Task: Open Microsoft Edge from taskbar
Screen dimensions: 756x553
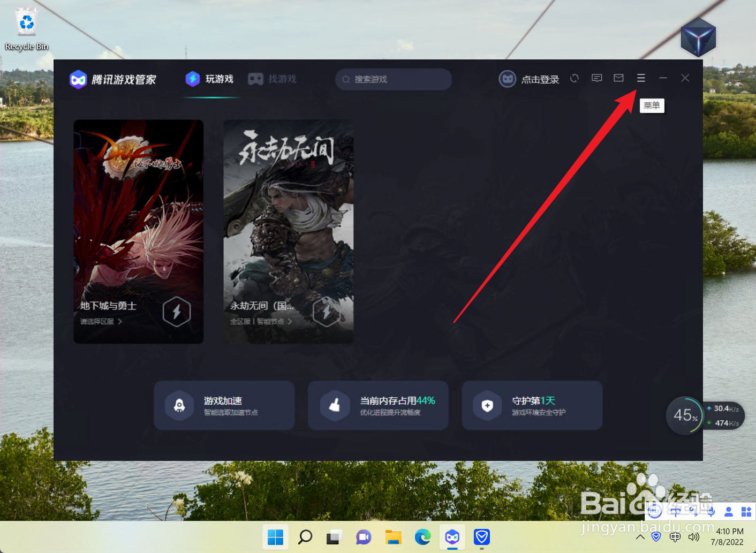Action: (423, 537)
